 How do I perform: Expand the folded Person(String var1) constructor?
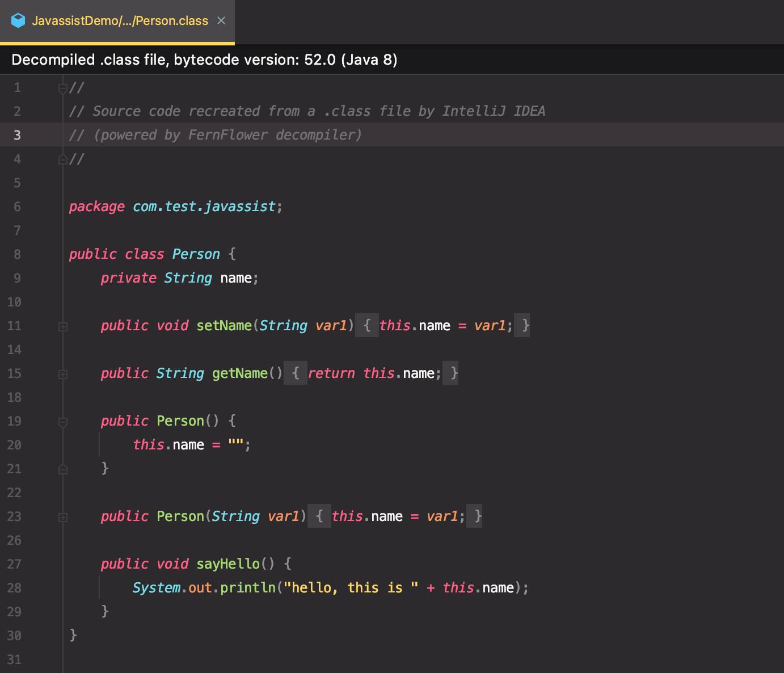[x=63, y=517]
